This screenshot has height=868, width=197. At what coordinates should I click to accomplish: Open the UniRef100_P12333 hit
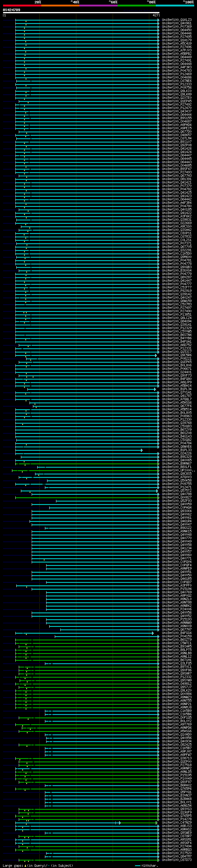tap(177, 84)
